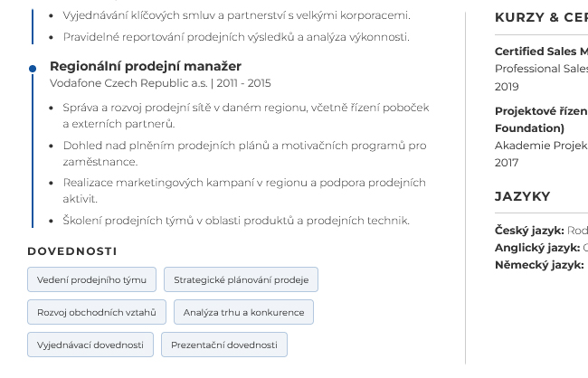Click the Analýza trhu a konkurence tag
This screenshot has height=378, width=588.
coord(243,312)
